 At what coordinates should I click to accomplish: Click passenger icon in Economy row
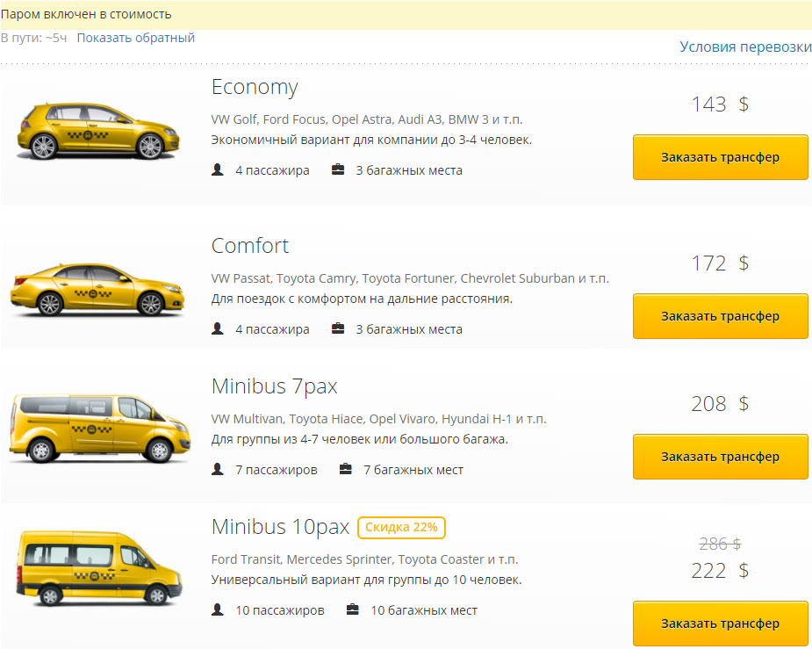pos(218,169)
